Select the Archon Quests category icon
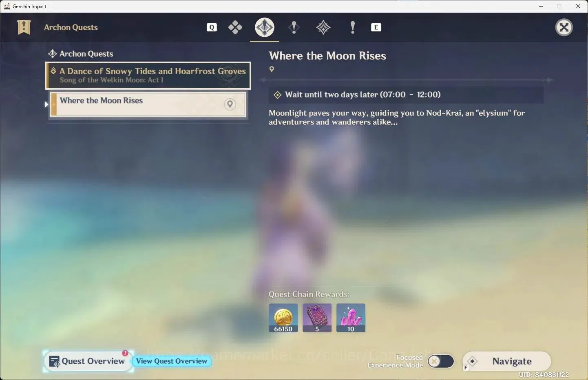The image size is (588, 380). click(265, 27)
